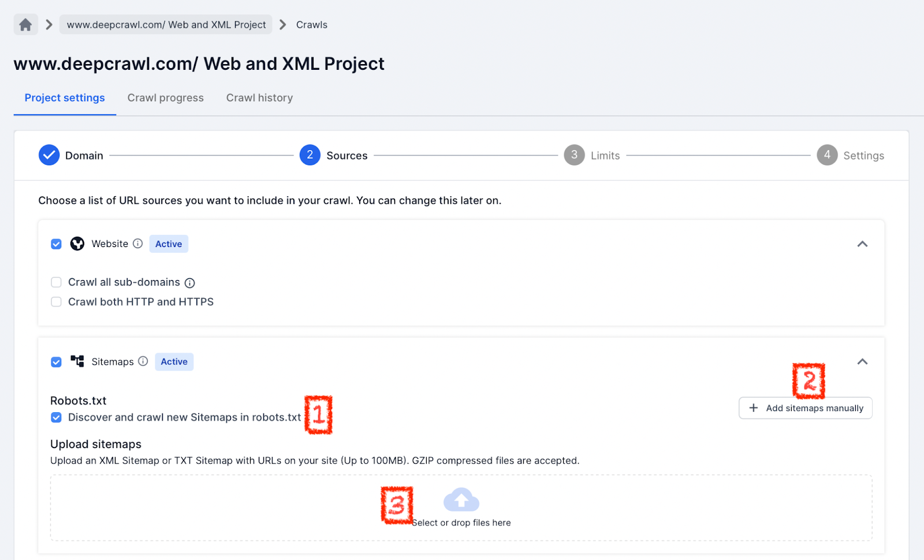
Task: Switch to Crawl history tab
Action: coord(259,98)
